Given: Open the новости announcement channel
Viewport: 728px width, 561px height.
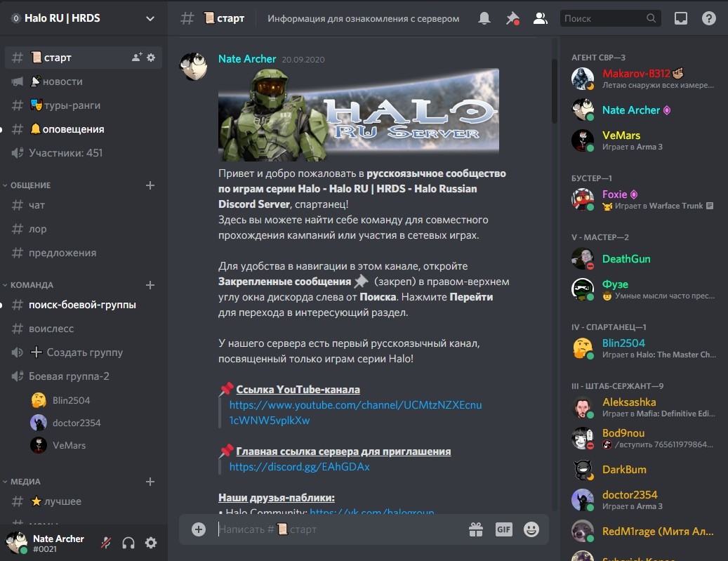Looking at the screenshot, I should click(84, 81).
